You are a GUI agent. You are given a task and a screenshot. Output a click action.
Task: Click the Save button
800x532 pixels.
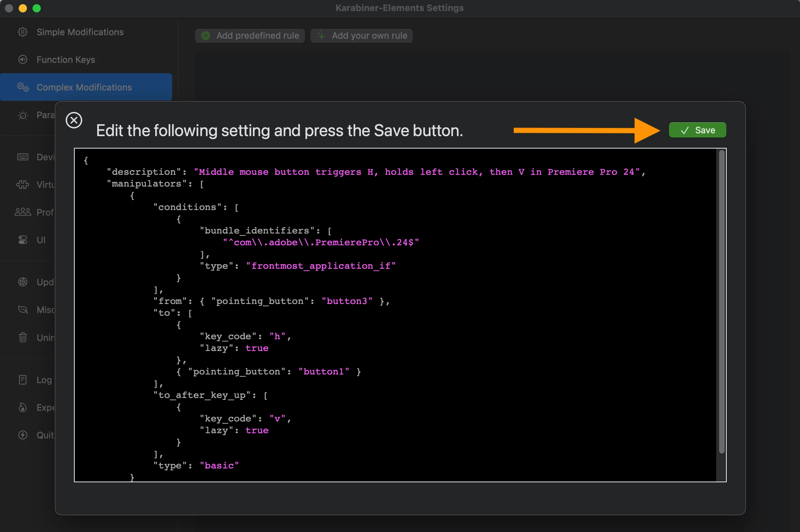pyautogui.click(x=697, y=130)
